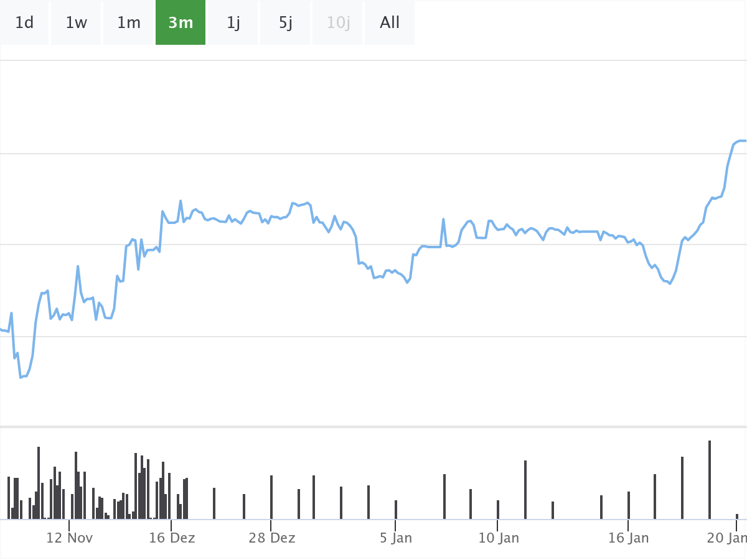Show the All time range

(x=390, y=23)
